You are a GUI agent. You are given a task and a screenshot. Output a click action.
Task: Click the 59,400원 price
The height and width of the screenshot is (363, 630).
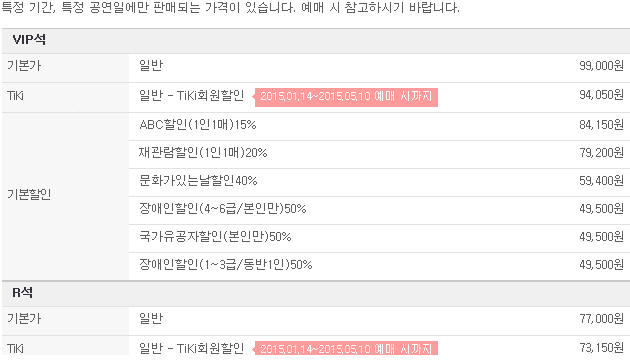(601, 181)
